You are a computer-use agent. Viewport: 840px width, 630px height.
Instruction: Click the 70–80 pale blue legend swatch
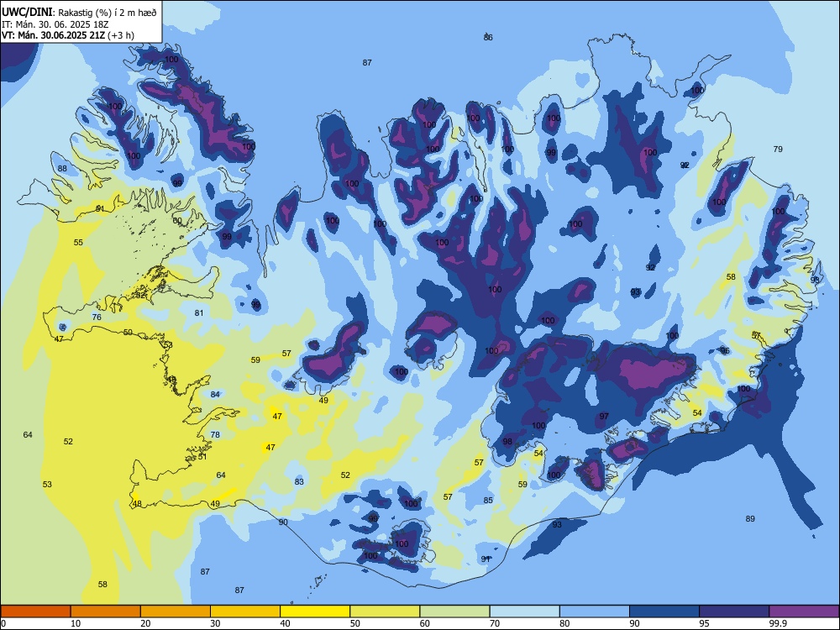coord(524,612)
